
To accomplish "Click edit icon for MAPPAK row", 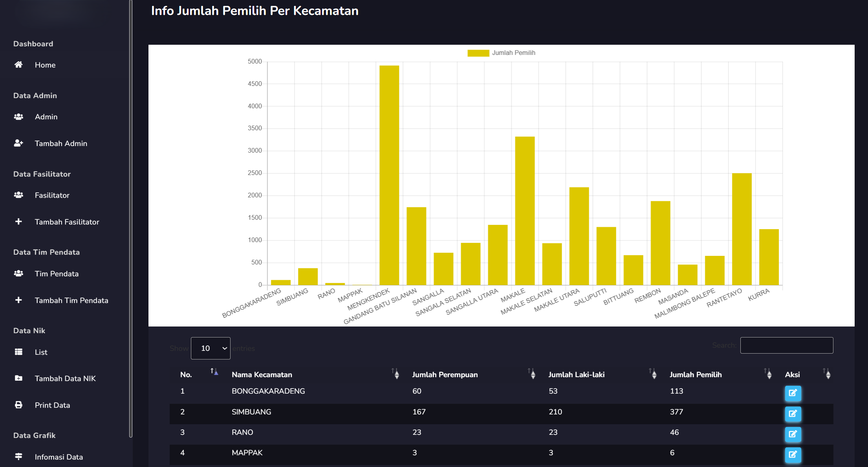I will coord(793,454).
